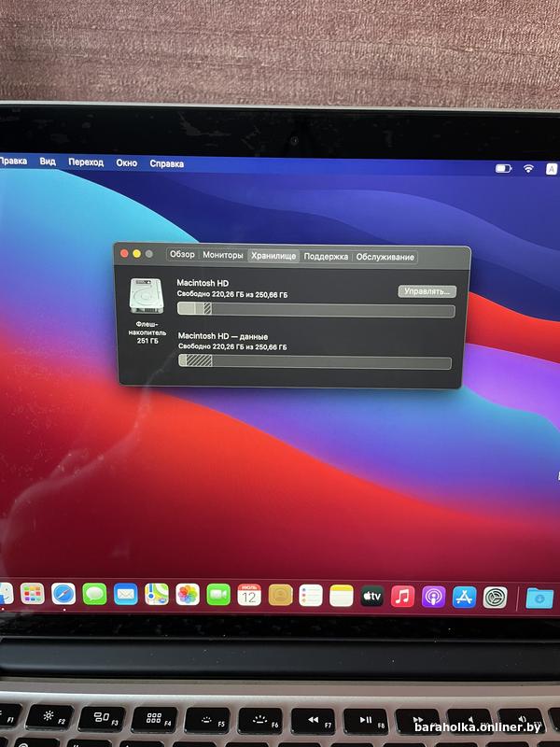Switch to the Мониторы tab
The height and width of the screenshot is (747, 560).
(x=223, y=255)
